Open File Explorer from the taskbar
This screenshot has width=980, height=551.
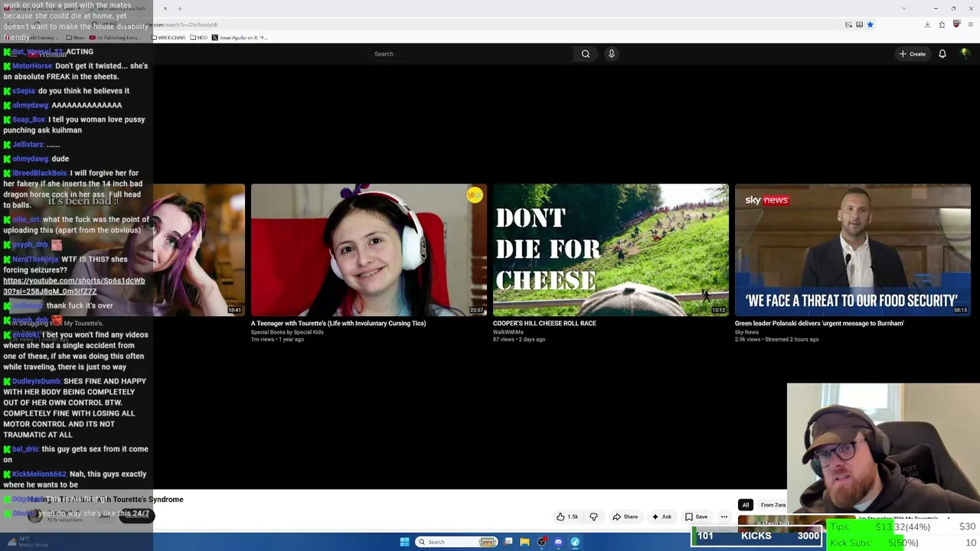point(524,542)
